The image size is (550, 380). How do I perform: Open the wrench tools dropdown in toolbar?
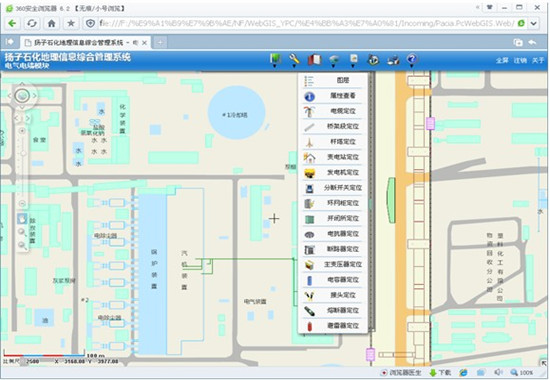coord(294,60)
